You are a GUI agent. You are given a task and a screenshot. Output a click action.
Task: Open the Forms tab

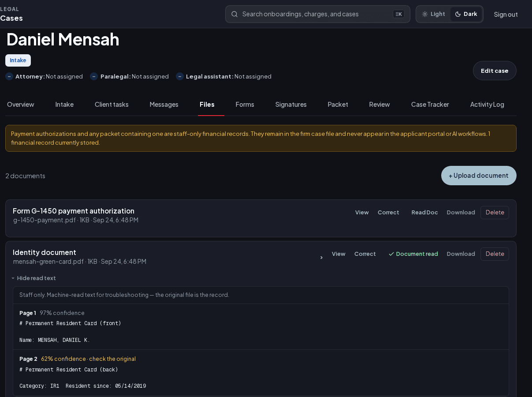tap(245, 105)
